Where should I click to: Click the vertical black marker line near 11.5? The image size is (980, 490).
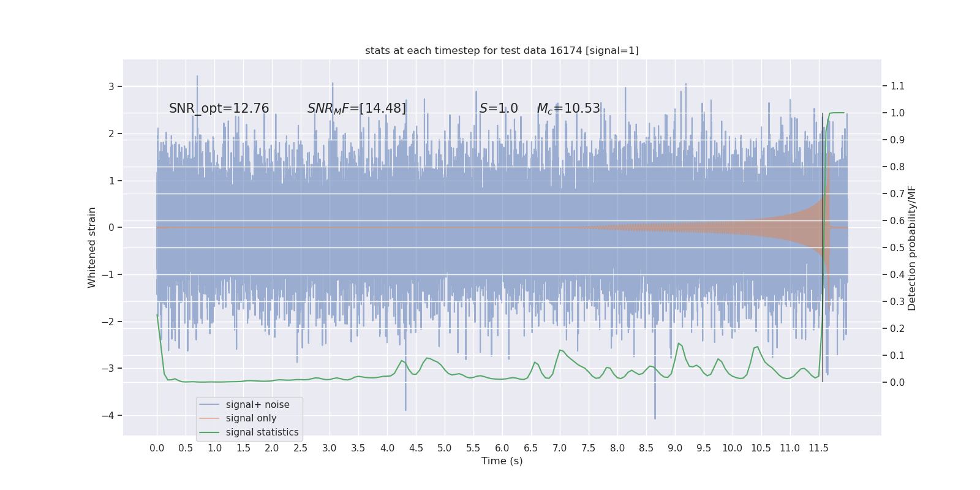click(x=823, y=247)
